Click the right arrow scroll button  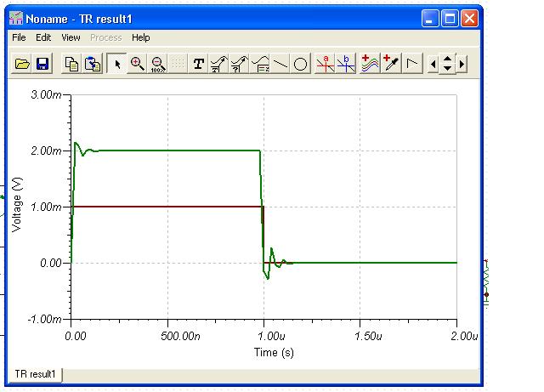coord(462,65)
